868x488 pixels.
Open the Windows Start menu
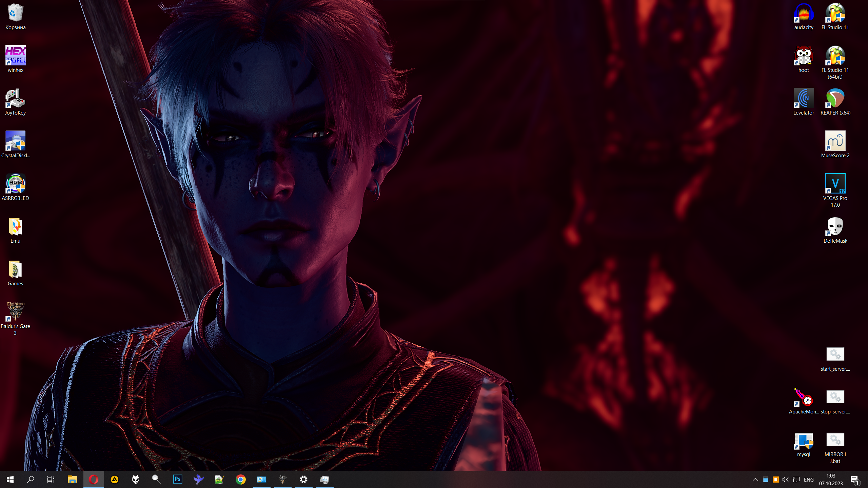point(10,479)
